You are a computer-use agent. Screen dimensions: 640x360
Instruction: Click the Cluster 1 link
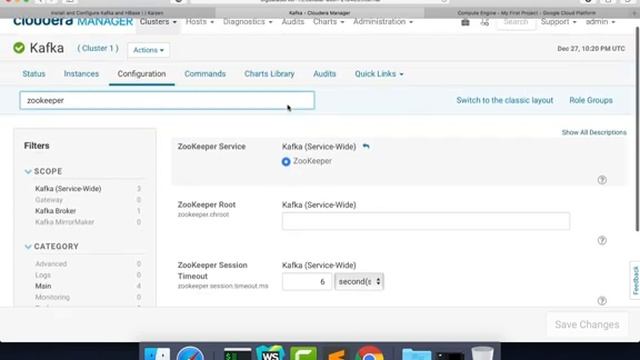pyautogui.click(x=98, y=48)
